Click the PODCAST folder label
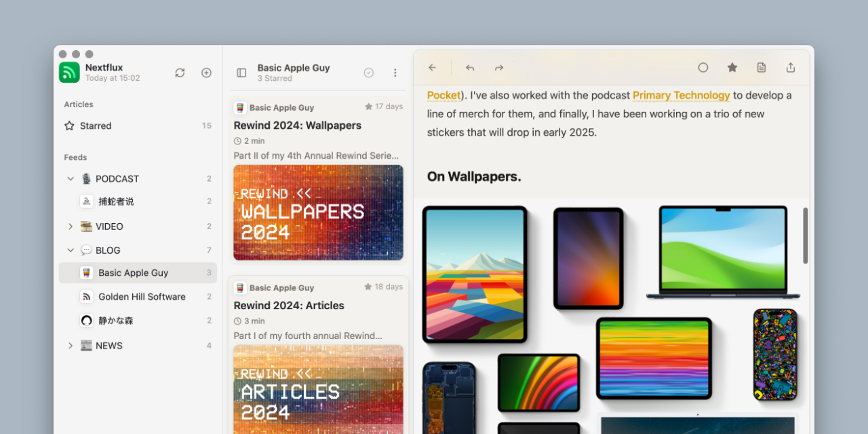This screenshot has width=868, height=434. 117,179
